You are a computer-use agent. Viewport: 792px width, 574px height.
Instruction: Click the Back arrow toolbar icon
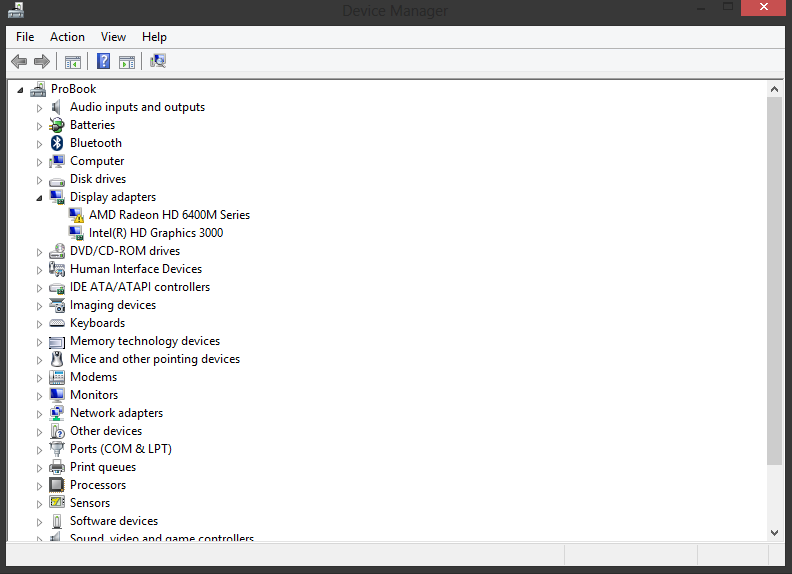click(19, 62)
